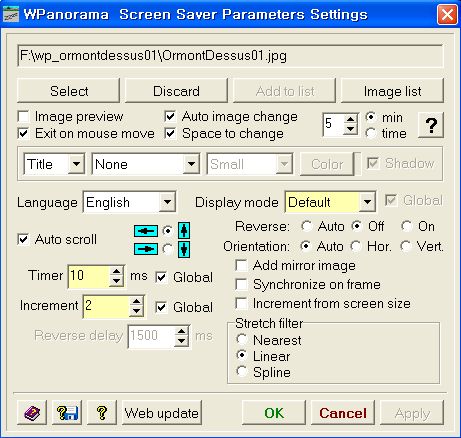Screen dimensions: 461x438
Task: Click the image file path field
Action: [230, 56]
